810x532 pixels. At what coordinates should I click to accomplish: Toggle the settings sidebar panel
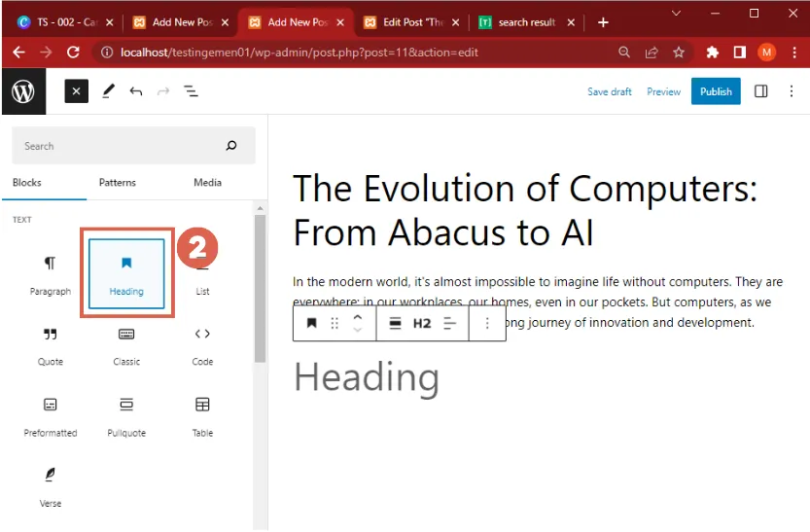coord(761,91)
